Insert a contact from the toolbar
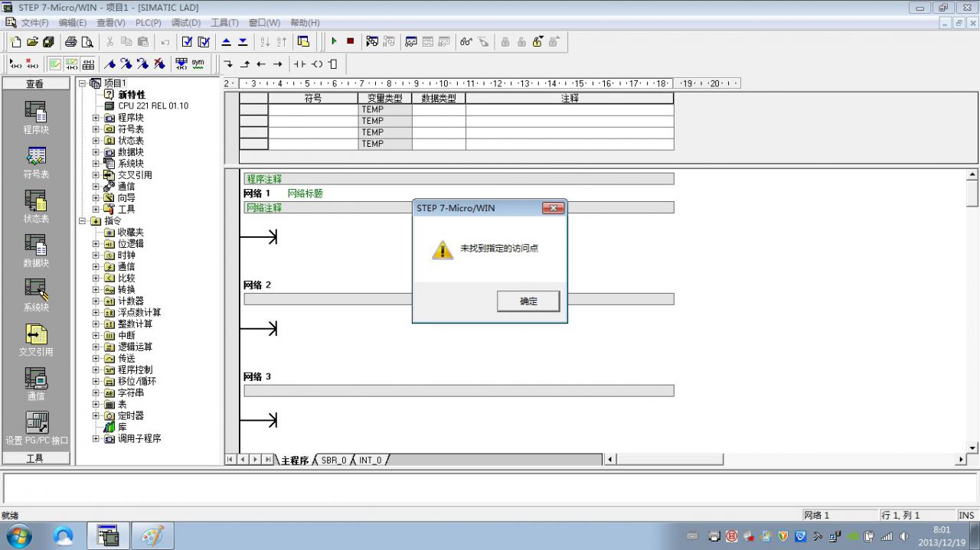Viewport: 980px width, 550px height. [299, 64]
